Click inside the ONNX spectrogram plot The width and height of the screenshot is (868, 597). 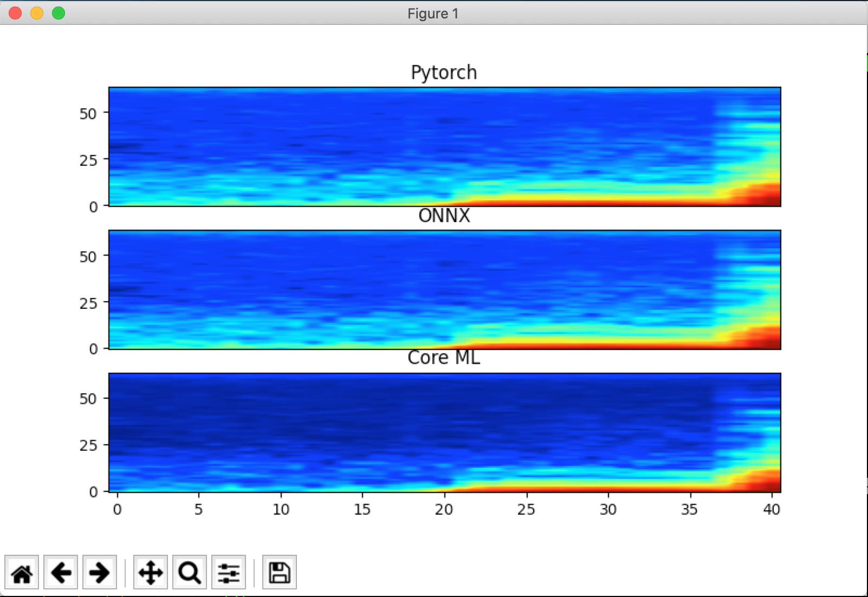point(444,289)
